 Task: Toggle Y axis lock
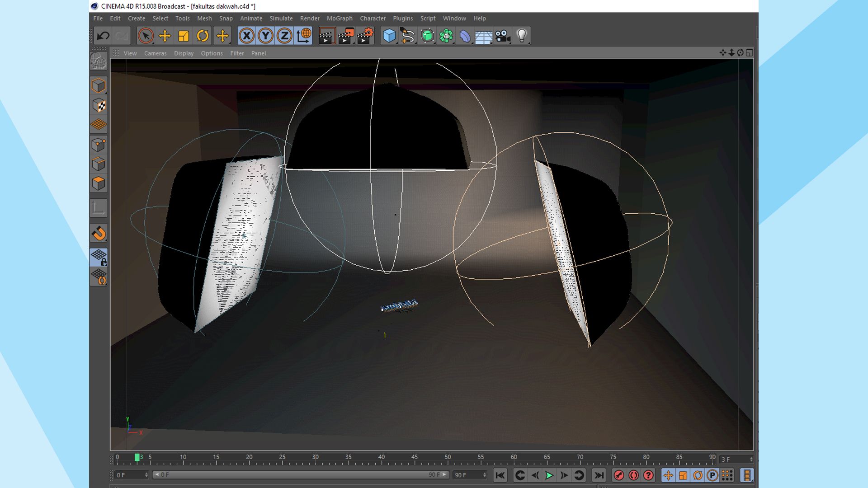point(265,36)
